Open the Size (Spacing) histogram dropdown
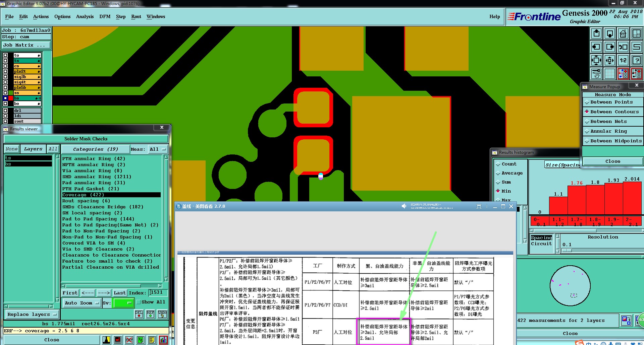Screen dimensions: 644x345 (562, 165)
